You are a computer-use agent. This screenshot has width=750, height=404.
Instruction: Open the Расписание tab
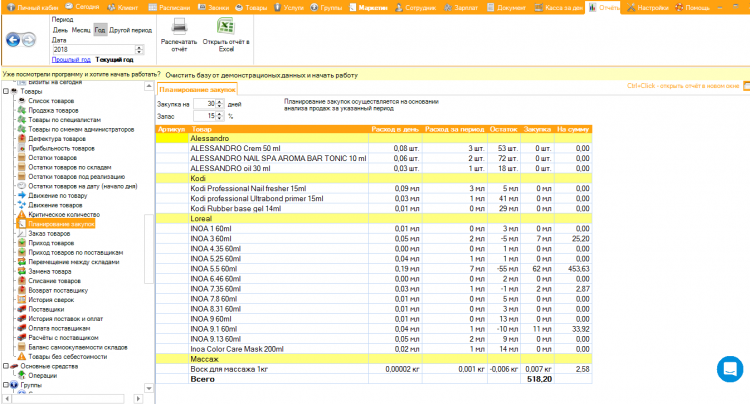pyautogui.click(x=169, y=7)
